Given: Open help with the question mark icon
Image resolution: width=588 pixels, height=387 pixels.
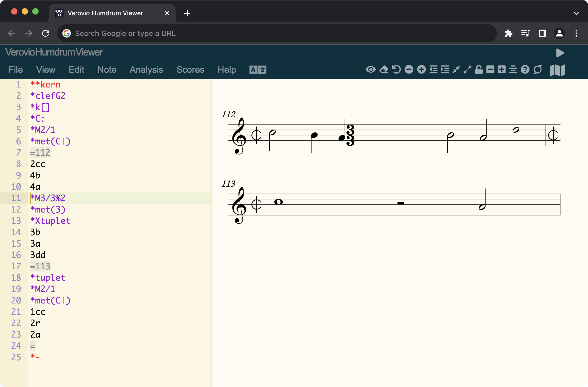Looking at the screenshot, I should click(x=525, y=70).
